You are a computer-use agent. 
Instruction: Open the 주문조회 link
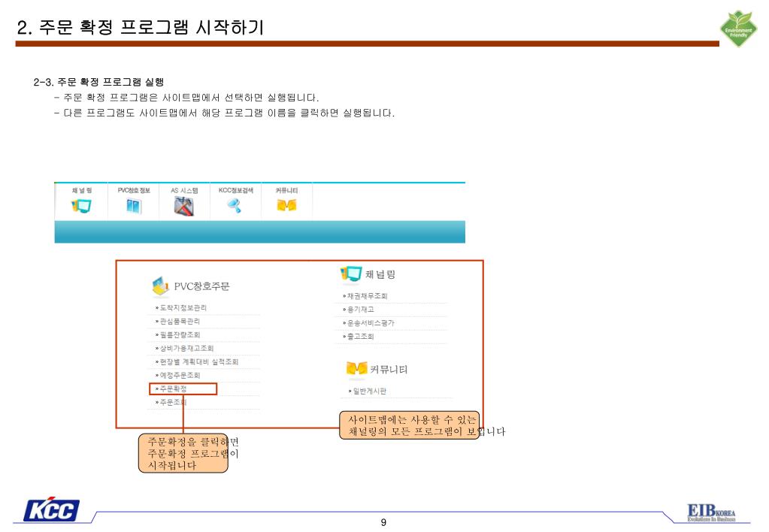click(171, 402)
